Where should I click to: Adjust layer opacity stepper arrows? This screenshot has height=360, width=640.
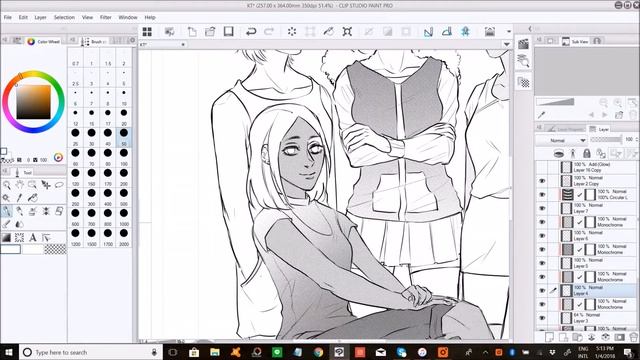pos(636,140)
